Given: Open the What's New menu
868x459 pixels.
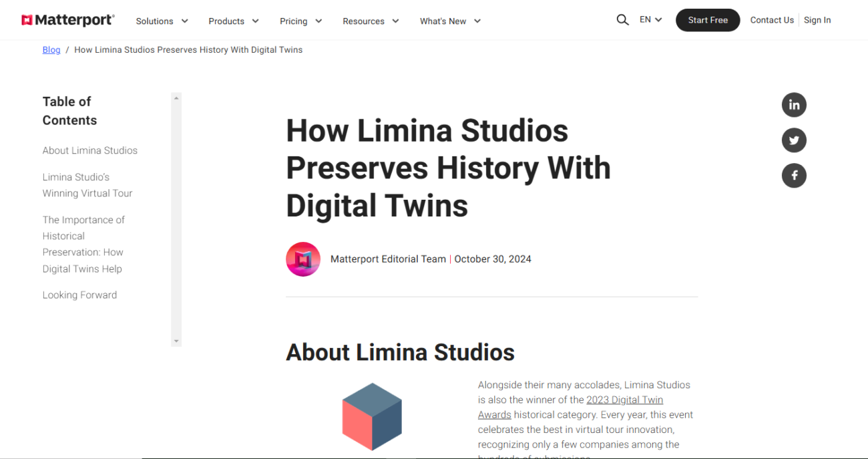Looking at the screenshot, I should tap(450, 21).
